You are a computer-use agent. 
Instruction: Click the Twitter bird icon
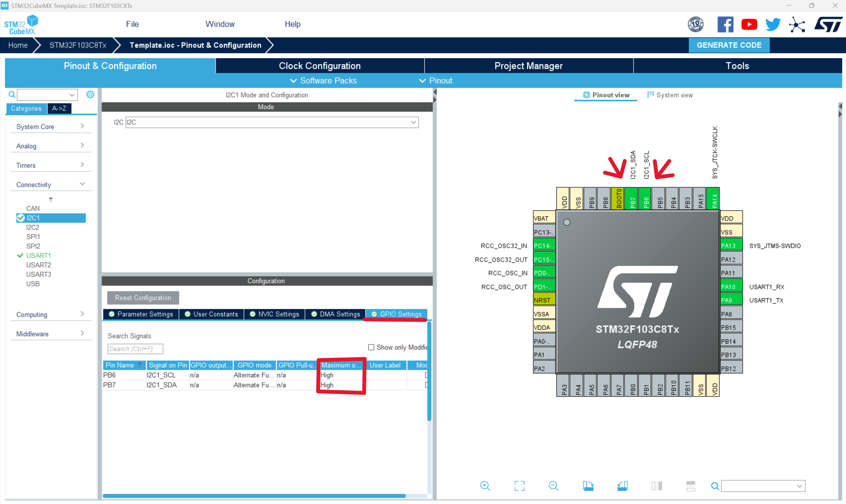(773, 24)
